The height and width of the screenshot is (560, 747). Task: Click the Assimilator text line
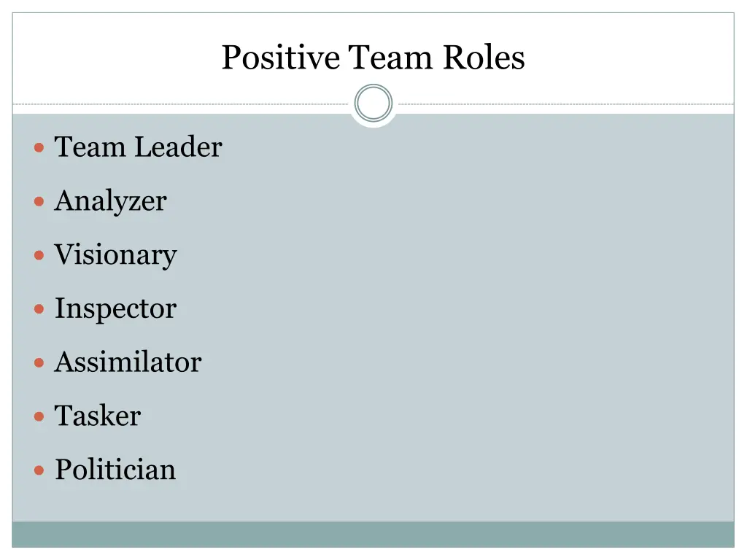point(128,362)
